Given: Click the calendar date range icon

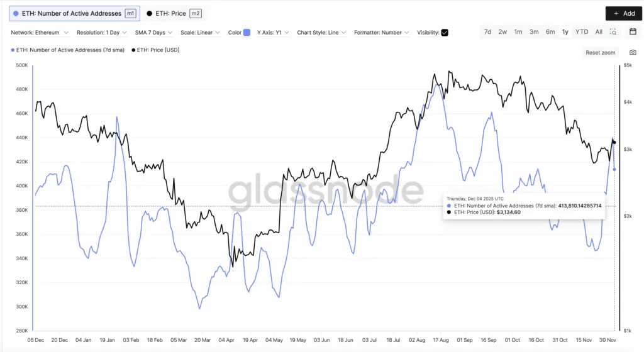Looking at the screenshot, I should tap(633, 31).
